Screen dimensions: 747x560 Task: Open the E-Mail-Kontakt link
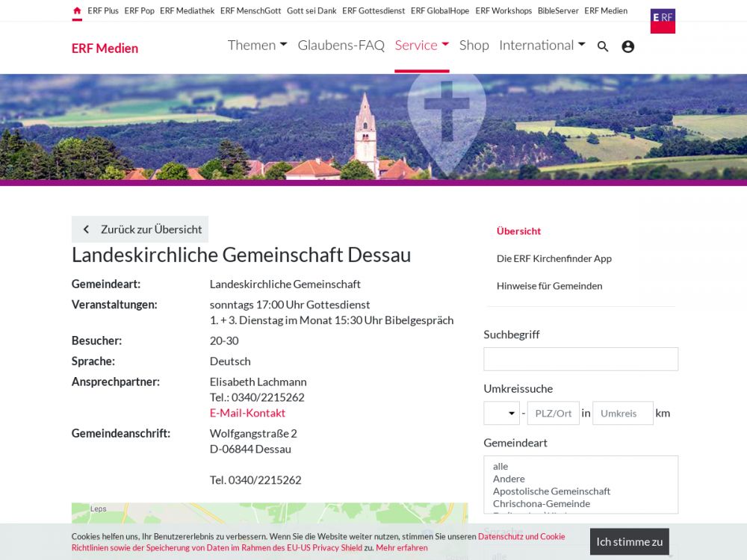pyautogui.click(x=247, y=413)
